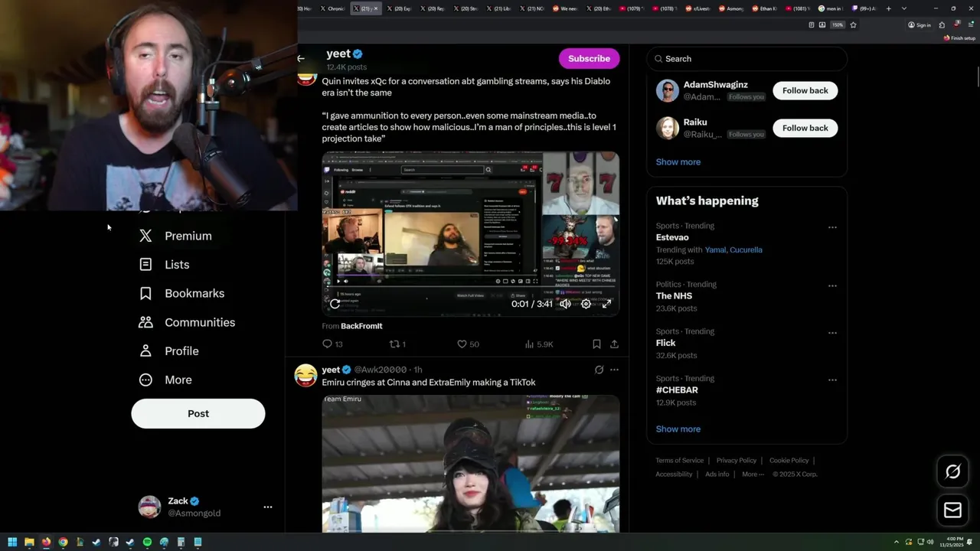Open Privacy Policy footer link
The image size is (980, 551).
[x=736, y=461]
